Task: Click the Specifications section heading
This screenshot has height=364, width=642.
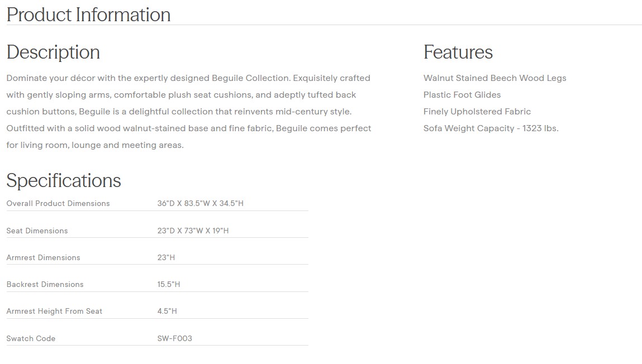Action: (x=64, y=180)
